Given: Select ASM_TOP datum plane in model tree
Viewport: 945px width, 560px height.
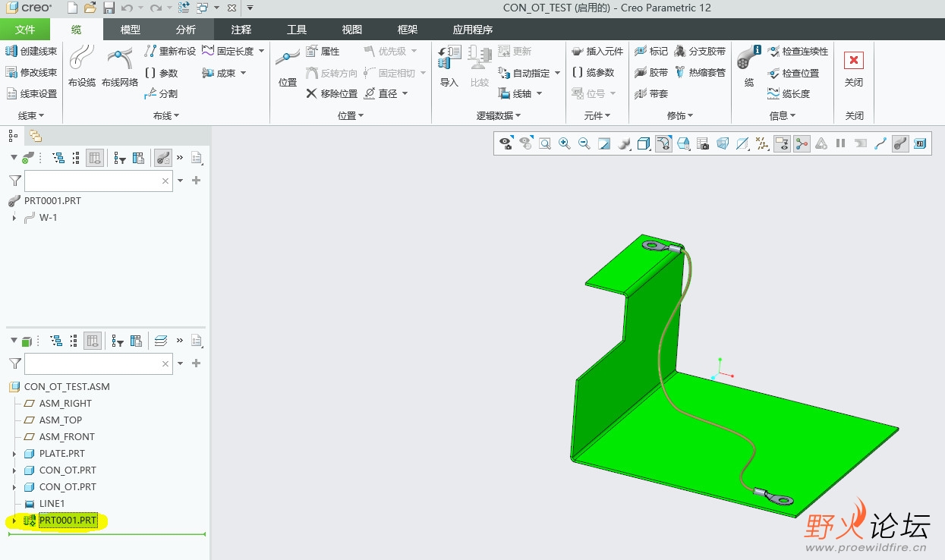Looking at the screenshot, I should [x=60, y=420].
